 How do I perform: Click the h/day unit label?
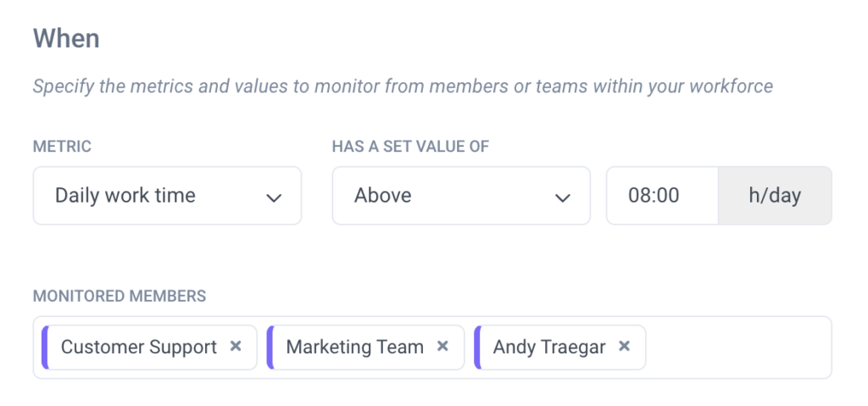[x=775, y=196]
